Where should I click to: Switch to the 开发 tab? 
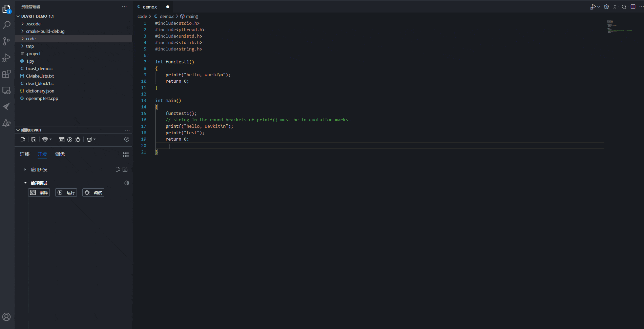(42, 155)
